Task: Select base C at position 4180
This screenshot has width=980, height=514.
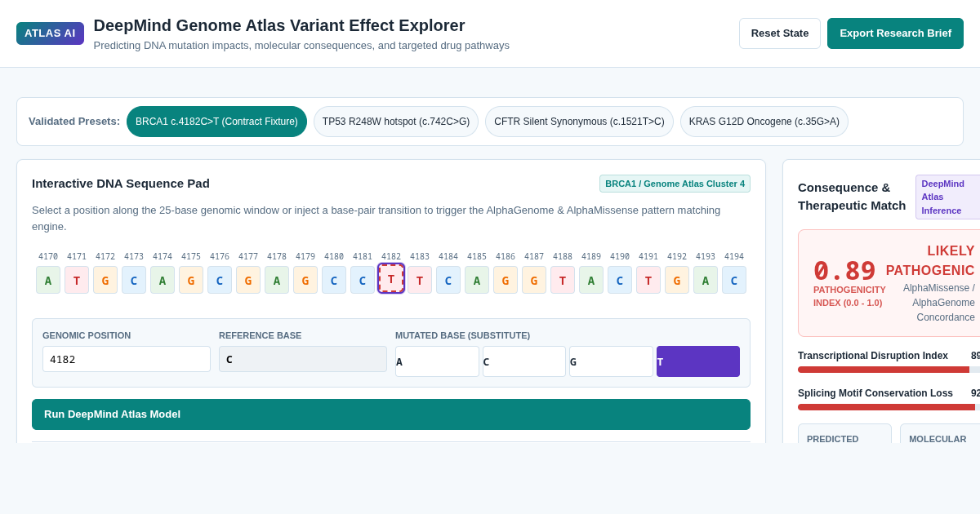Action: [334, 280]
